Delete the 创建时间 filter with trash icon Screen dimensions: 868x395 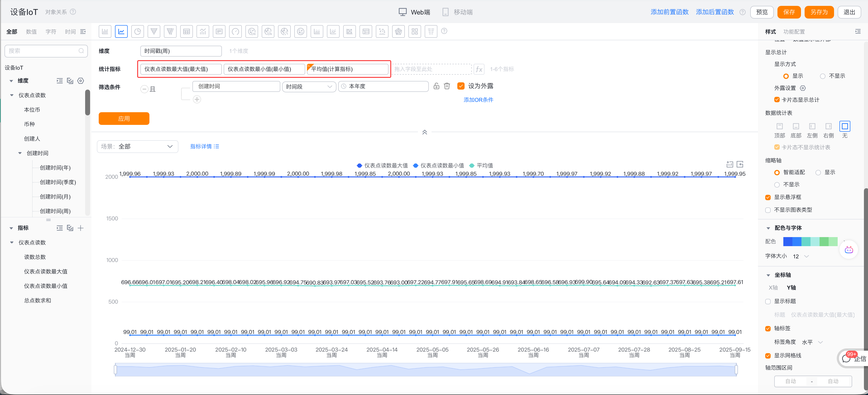(x=447, y=86)
